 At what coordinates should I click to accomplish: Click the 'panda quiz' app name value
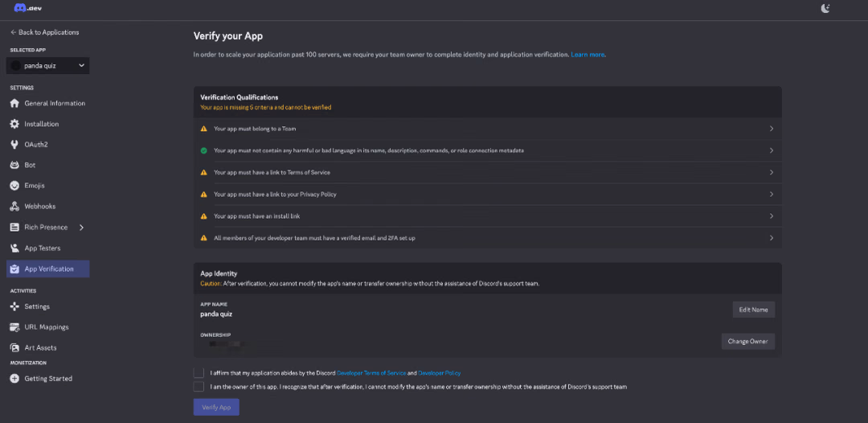coord(216,314)
